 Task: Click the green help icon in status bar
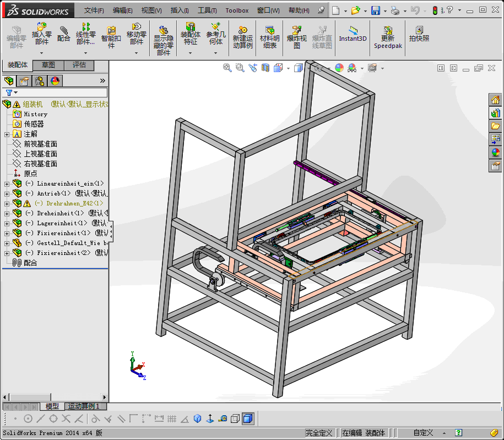[x=458, y=433]
